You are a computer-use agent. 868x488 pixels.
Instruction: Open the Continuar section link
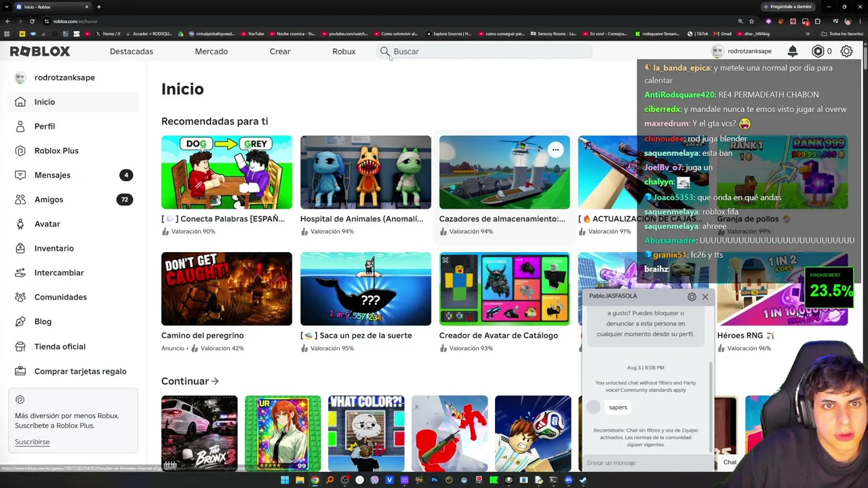tap(190, 381)
